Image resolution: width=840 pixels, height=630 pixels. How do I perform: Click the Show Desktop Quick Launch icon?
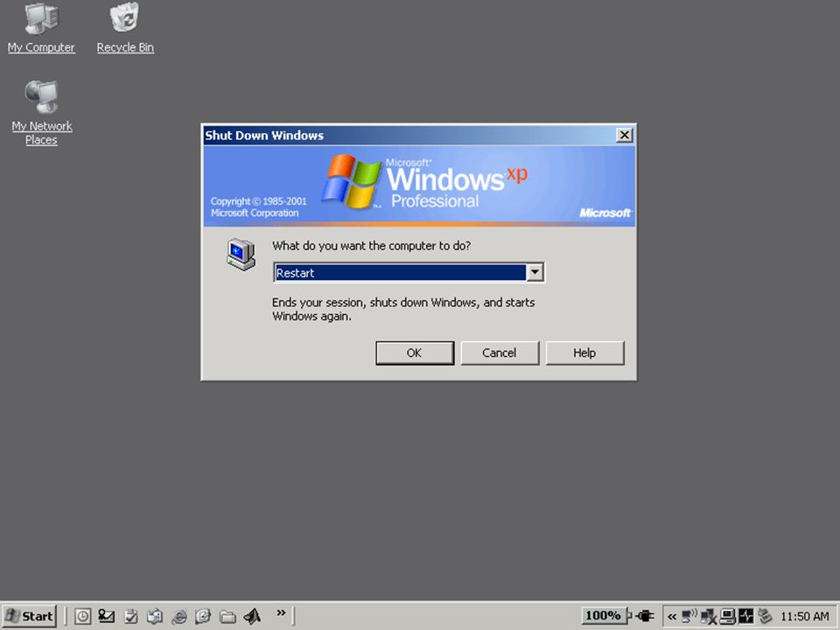pyautogui.click(x=154, y=616)
